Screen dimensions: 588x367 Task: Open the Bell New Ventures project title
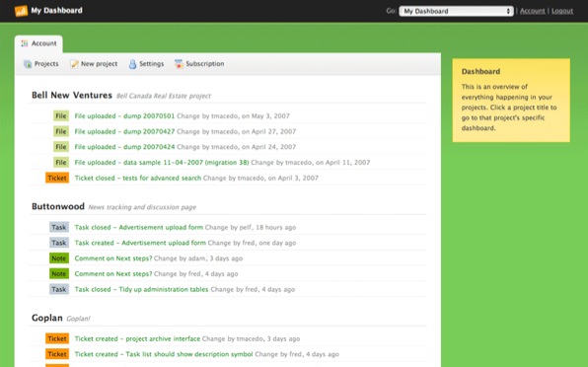72,96
